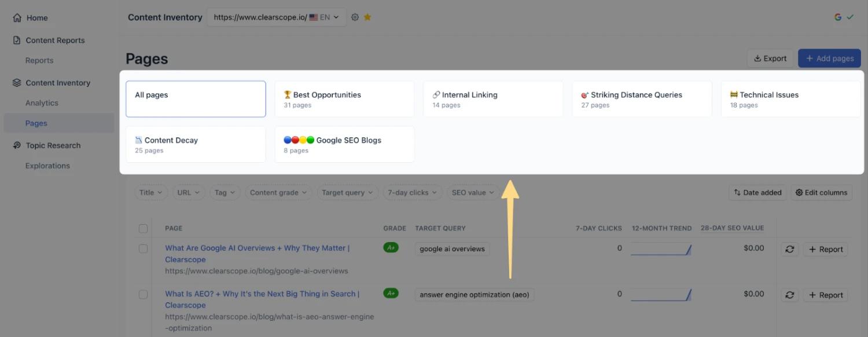Click the green check status icon

coord(850,17)
